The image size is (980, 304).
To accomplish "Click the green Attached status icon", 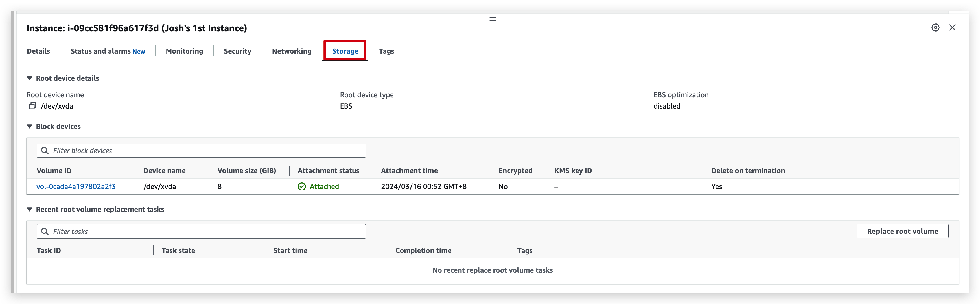I will tap(301, 186).
